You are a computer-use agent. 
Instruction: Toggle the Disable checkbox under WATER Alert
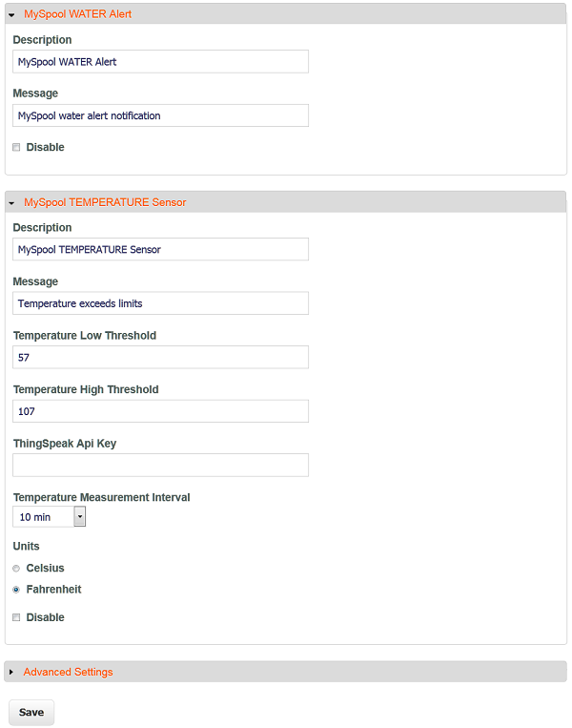tap(16, 147)
